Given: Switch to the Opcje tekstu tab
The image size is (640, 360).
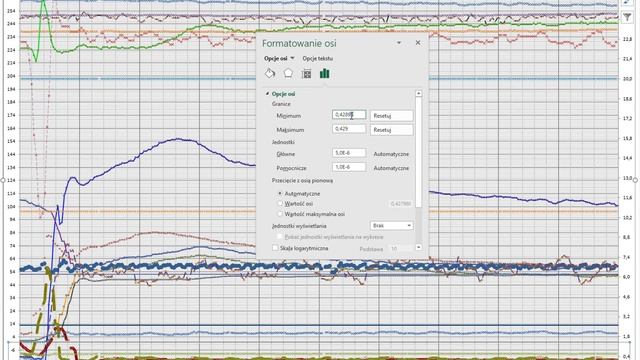Looking at the screenshot, I should tap(318, 58).
